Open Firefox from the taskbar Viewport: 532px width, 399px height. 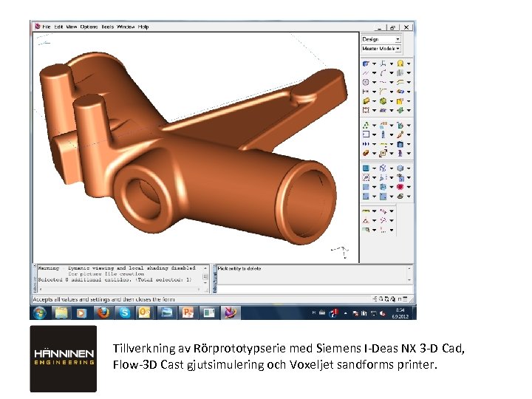tap(103, 313)
